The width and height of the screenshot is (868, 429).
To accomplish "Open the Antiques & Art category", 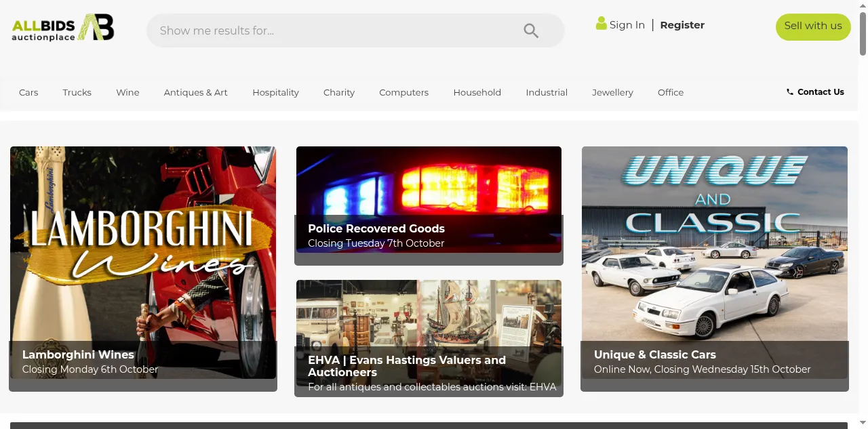I will pos(196,92).
